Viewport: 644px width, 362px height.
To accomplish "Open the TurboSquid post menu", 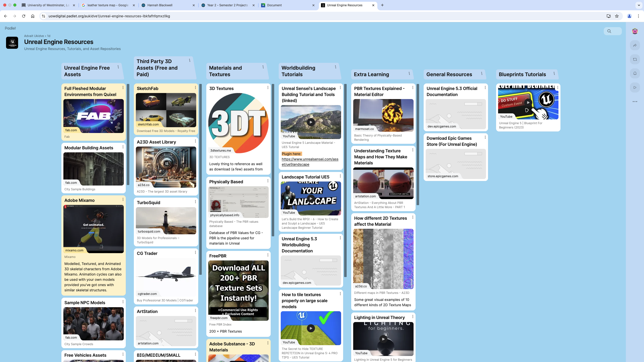I will click(x=195, y=202).
